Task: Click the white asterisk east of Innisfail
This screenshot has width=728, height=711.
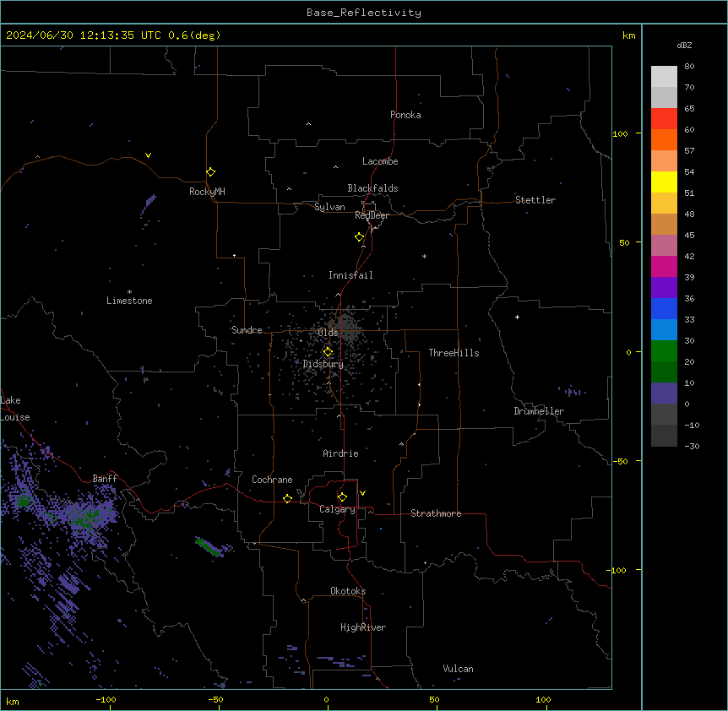Action: pyautogui.click(x=424, y=256)
